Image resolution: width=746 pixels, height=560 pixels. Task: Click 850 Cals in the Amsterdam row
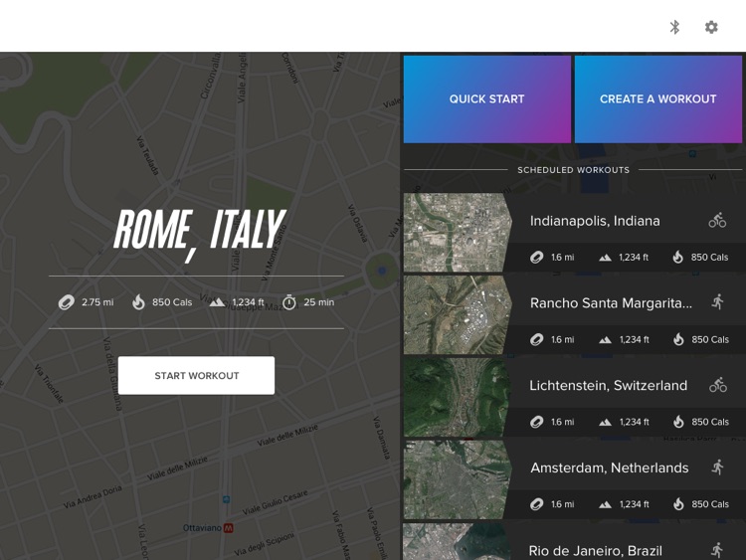[710, 504]
